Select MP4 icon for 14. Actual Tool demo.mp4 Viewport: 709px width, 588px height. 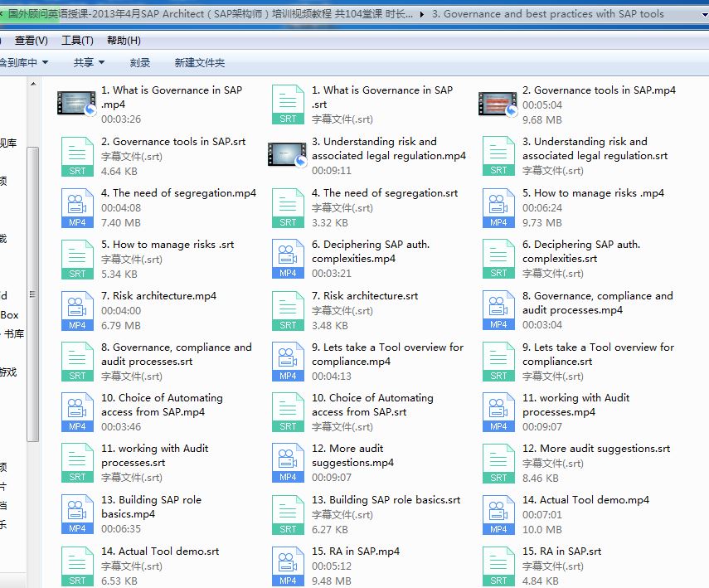(x=498, y=516)
